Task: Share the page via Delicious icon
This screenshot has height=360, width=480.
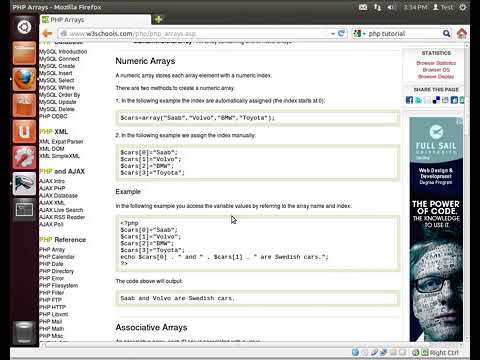Action: 436,100
